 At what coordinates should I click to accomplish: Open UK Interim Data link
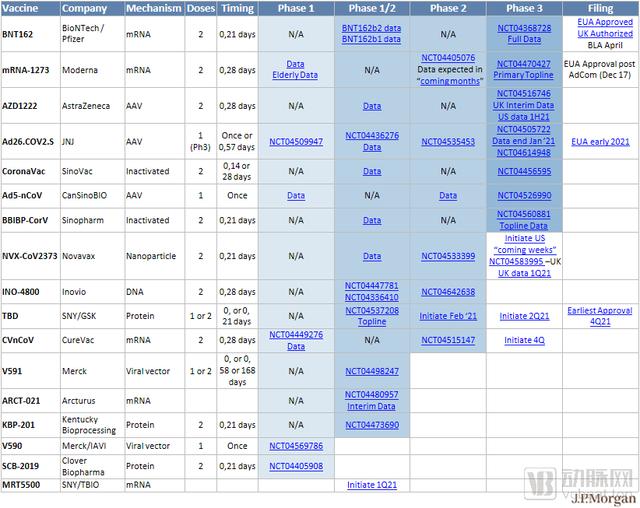click(x=523, y=105)
